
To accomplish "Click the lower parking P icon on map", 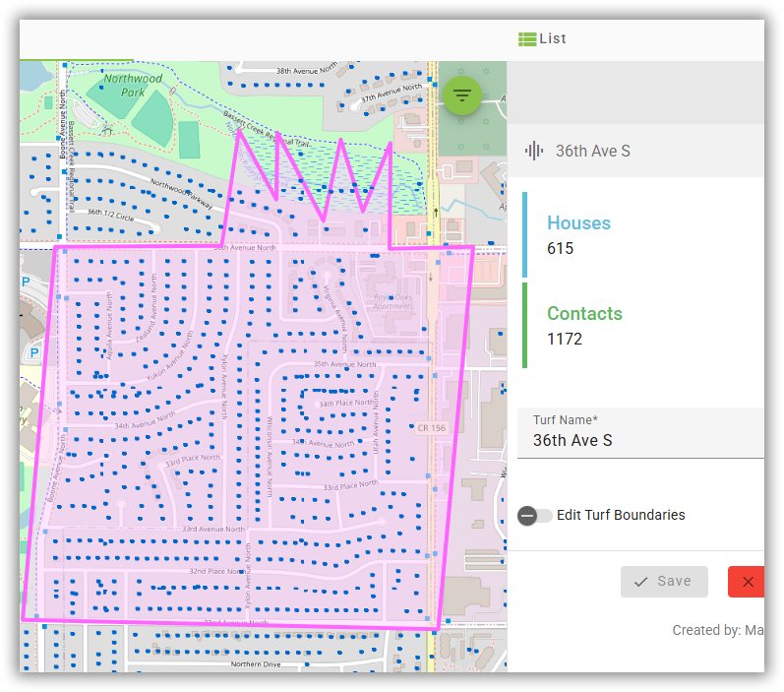I will tap(33, 352).
